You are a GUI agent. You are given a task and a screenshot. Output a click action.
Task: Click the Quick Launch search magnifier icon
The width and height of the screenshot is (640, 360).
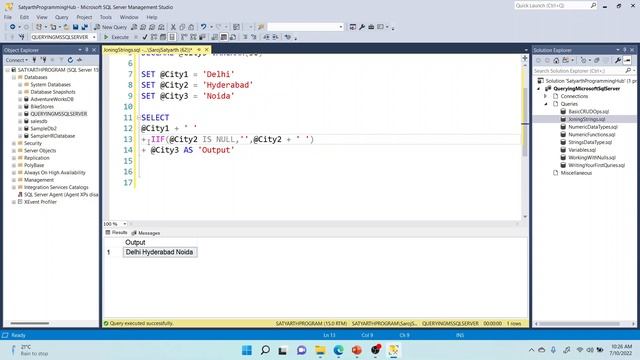point(593,5)
